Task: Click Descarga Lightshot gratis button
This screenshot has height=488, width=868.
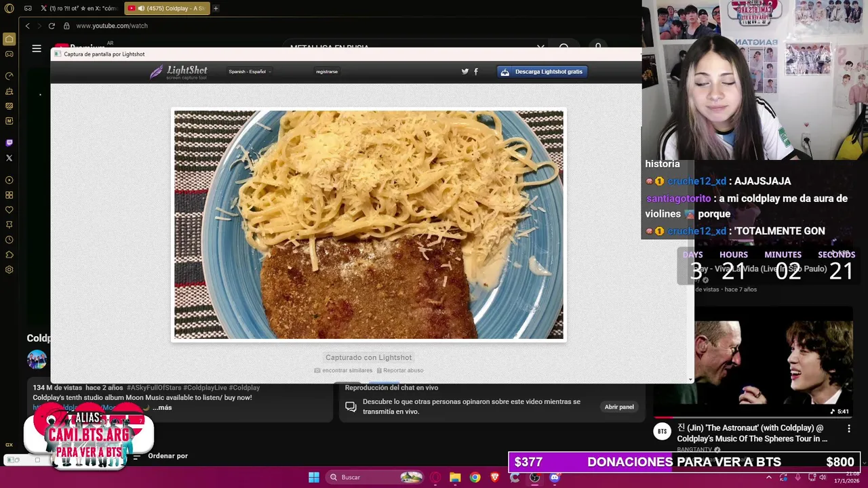Action: 542,71
